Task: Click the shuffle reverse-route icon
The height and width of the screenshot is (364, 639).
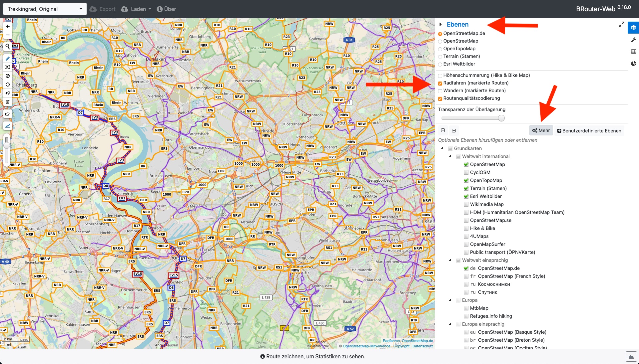Action: 8,67
